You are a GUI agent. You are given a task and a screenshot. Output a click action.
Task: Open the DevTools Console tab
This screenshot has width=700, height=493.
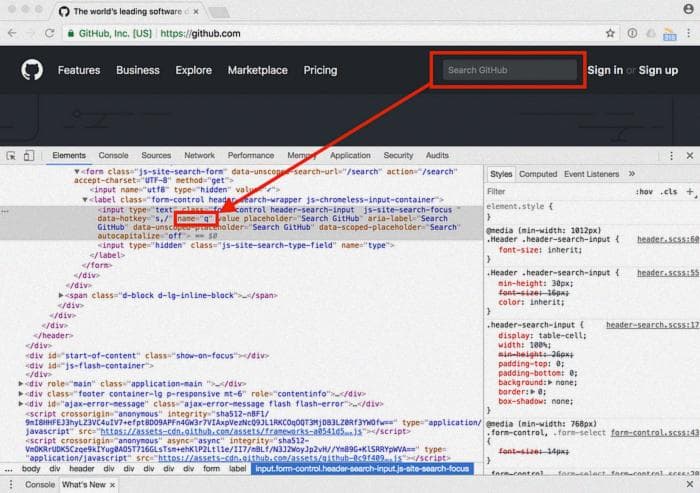click(x=113, y=155)
